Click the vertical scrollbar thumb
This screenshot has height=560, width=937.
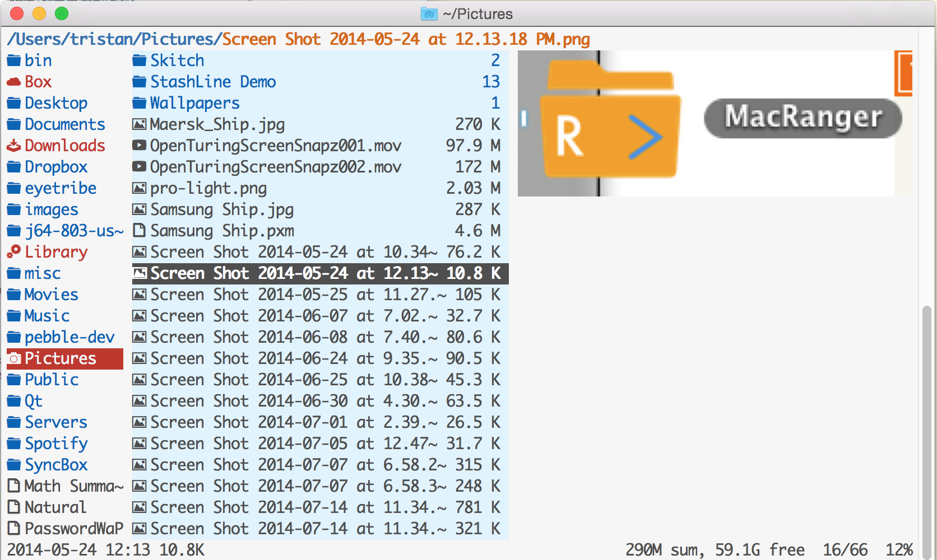coord(926,426)
